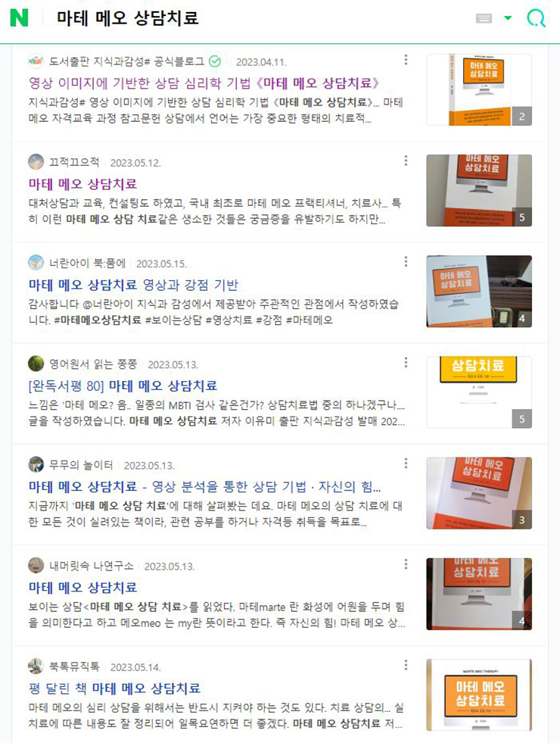Viewport: 560px width, 743px height.
Task: Open the book thumbnail of 끄적끄으적 post
Action: tap(479, 191)
